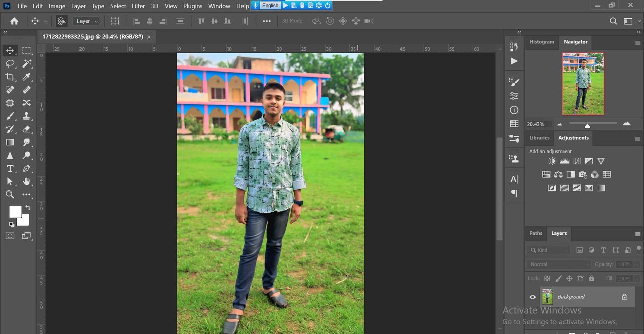Toggle lock position in Layers panel

point(569,279)
